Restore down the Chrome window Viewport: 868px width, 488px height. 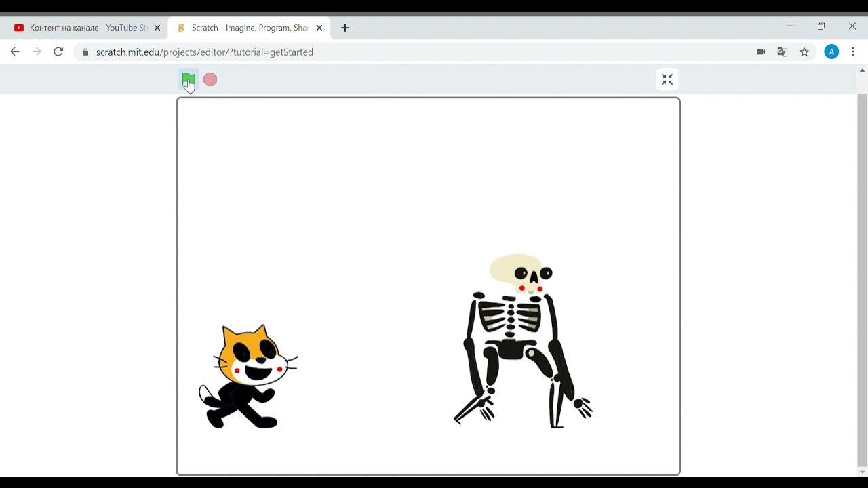[821, 26]
